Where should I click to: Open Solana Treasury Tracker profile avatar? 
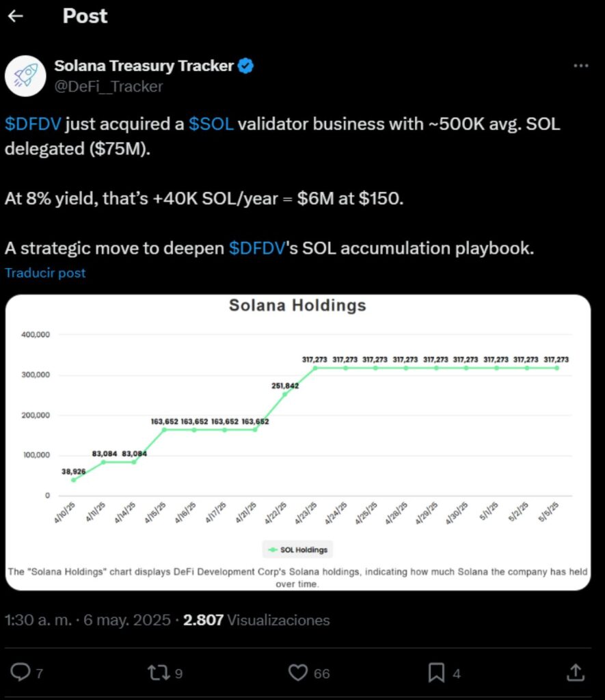(x=25, y=76)
